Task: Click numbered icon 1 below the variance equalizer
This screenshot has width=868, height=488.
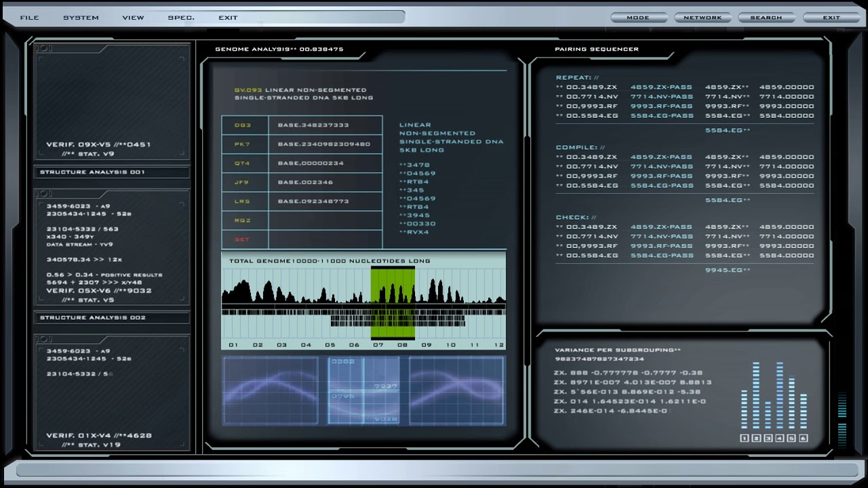Action: [745, 438]
